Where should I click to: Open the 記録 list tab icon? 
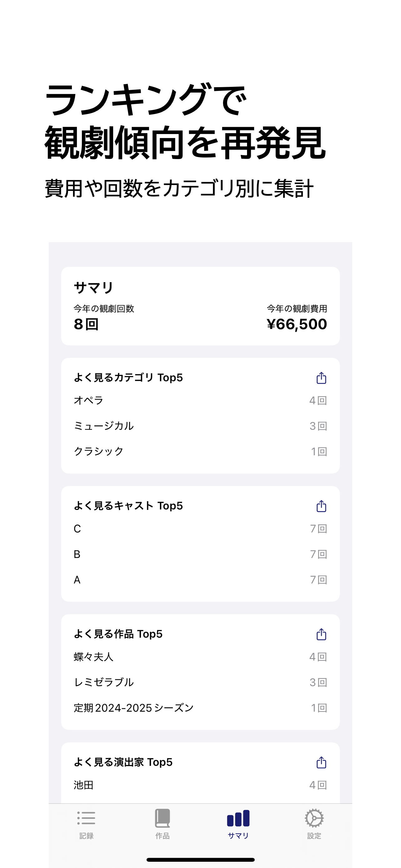click(86, 818)
